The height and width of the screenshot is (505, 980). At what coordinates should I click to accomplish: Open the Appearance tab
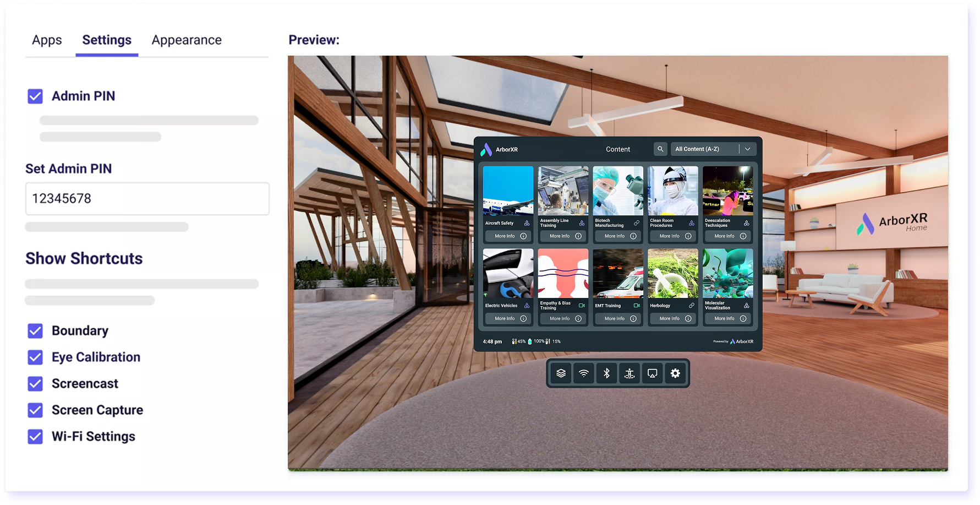click(x=187, y=40)
